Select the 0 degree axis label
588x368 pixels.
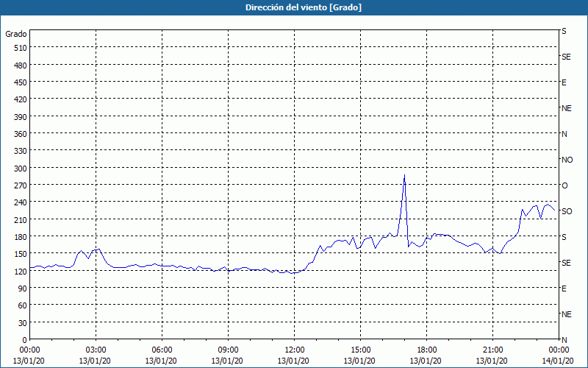[25, 340]
